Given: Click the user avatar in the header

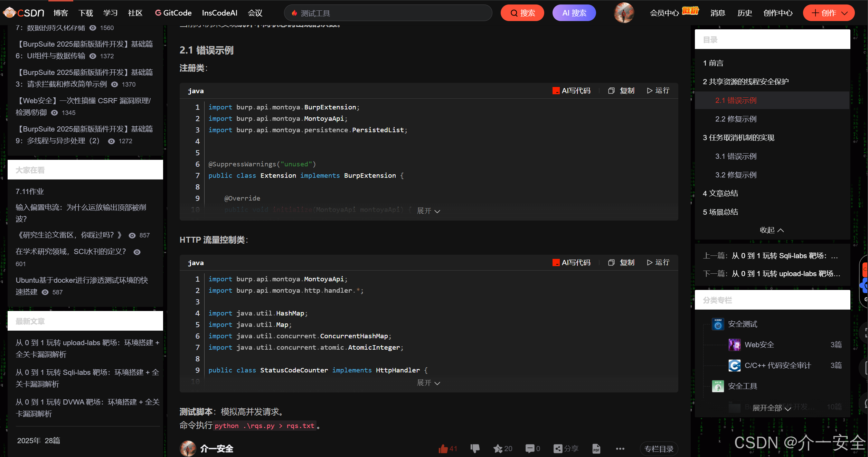Looking at the screenshot, I should [623, 13].
